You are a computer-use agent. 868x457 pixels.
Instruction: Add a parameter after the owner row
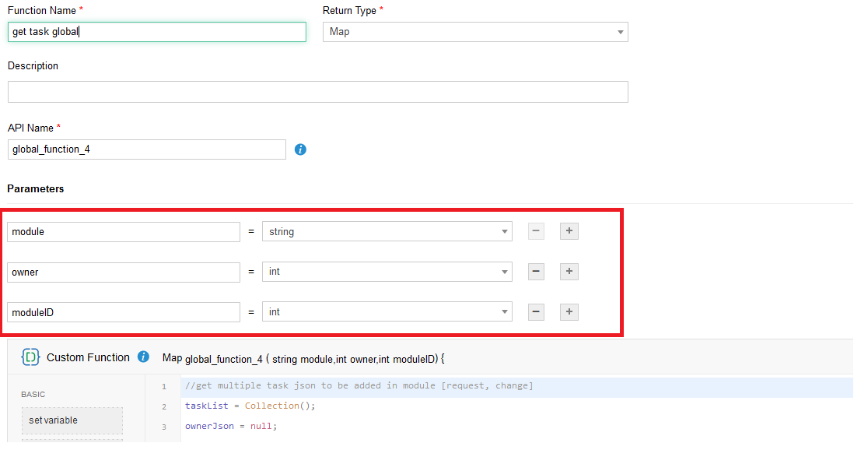click(x=569, y=272)
